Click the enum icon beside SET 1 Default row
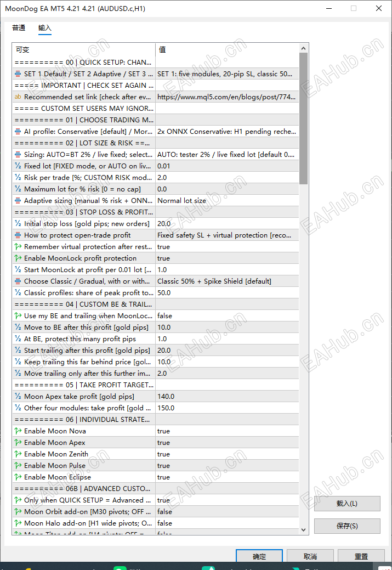 pos(18,74)
